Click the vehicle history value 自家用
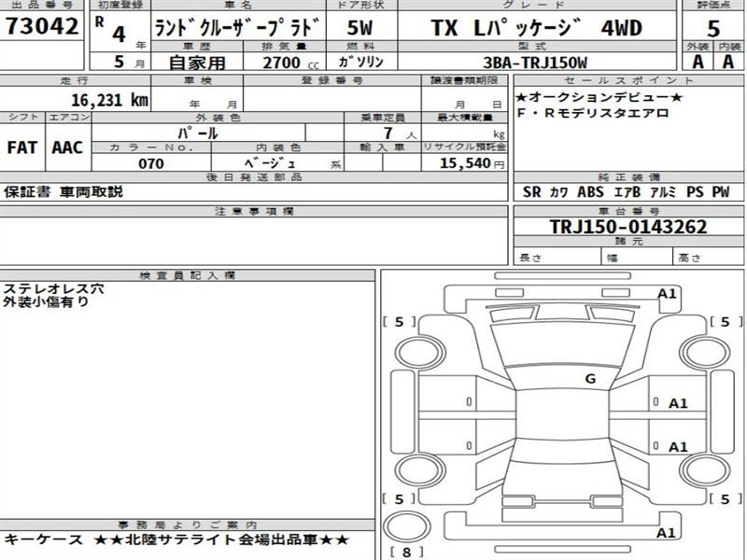 pos(197,63)
